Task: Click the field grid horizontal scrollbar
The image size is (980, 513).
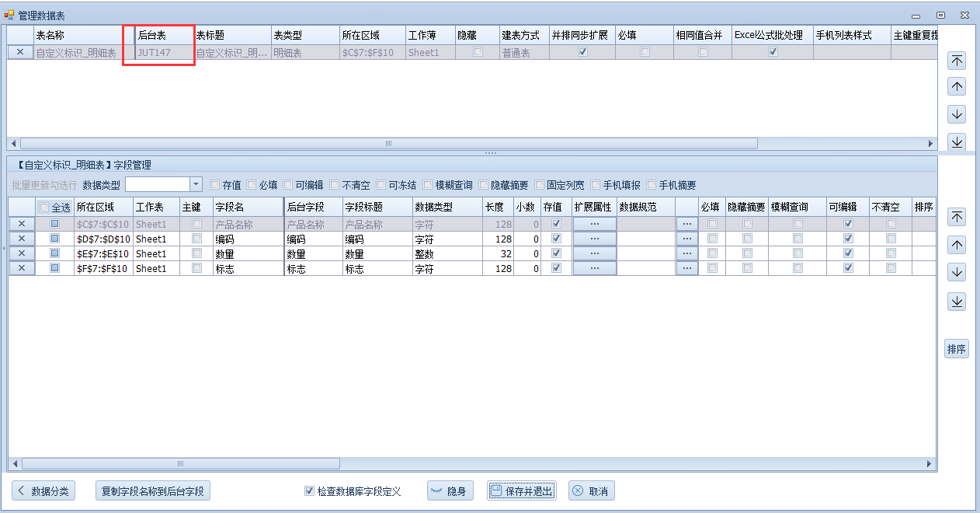Action: click(x=180, y=464)
